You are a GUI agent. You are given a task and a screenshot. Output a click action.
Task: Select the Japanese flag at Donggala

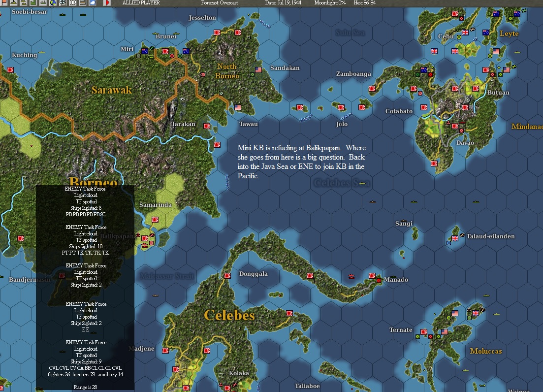coord(227,276)
